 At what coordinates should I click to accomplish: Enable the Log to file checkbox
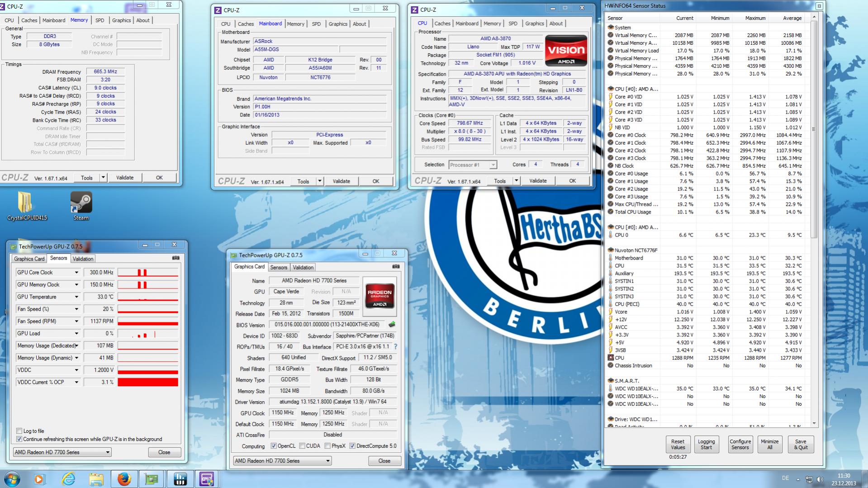19,431
